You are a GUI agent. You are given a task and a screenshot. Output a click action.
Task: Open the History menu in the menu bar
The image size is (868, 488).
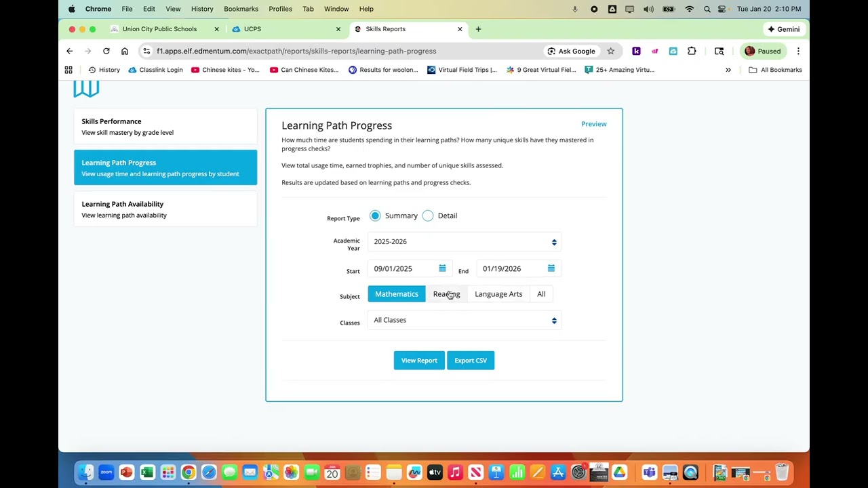[x=202, y=9]
